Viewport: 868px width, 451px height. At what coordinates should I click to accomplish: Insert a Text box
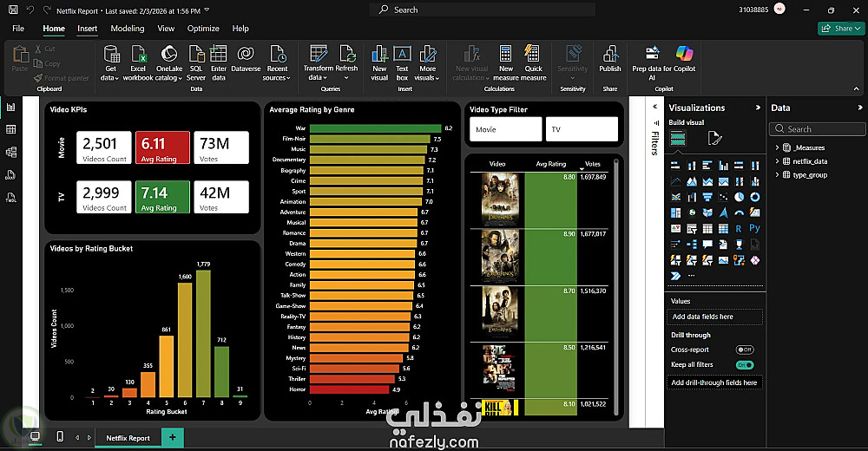pyautogui.click(x=402, y=63)
